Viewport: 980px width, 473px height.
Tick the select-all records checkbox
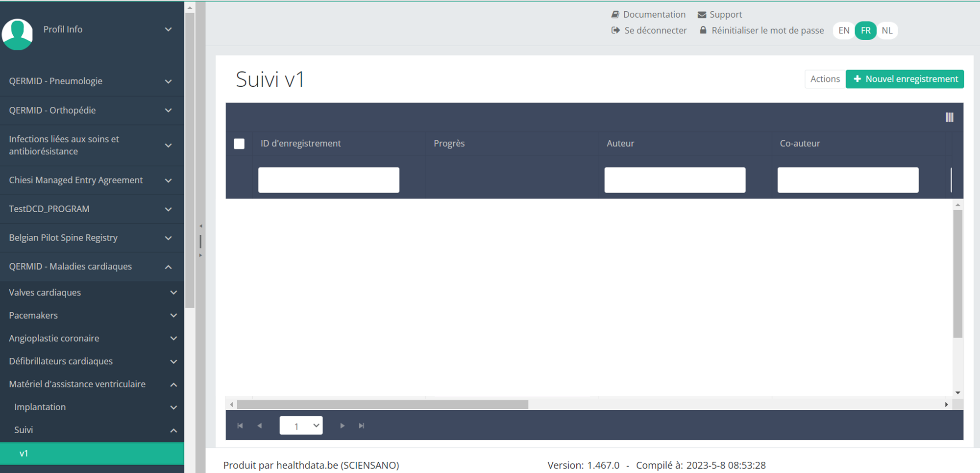pyautogui.click(x=239, y=144)
